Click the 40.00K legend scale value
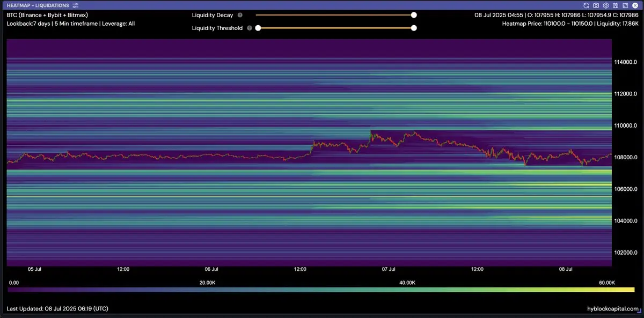This screenshot has width=644, height=318. [407, 282]
